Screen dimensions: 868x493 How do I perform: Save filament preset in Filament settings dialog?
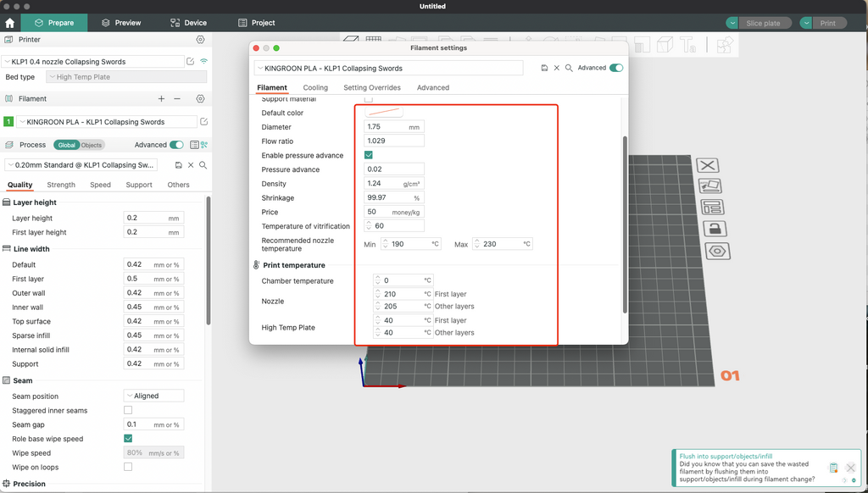[x=542, y=68]
